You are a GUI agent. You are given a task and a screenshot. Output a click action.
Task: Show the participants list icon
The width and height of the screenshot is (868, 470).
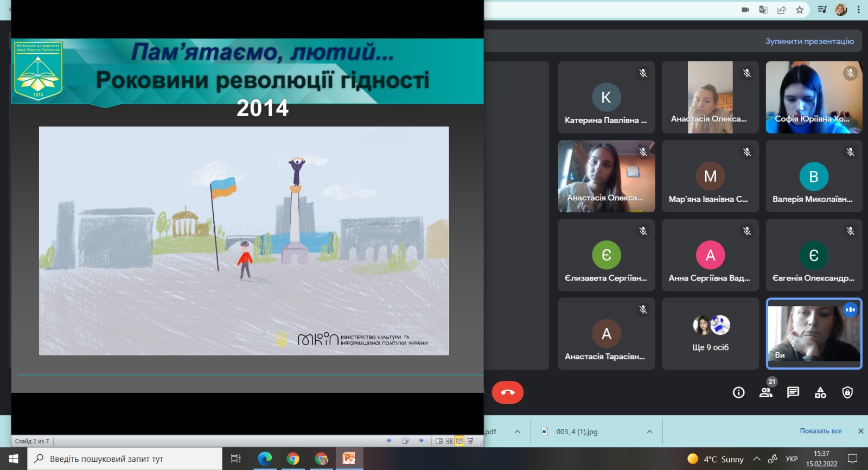[766, 392]
